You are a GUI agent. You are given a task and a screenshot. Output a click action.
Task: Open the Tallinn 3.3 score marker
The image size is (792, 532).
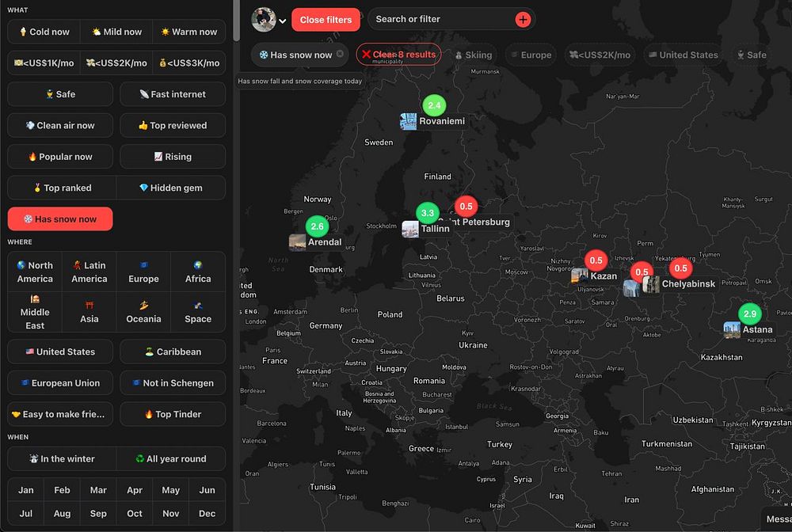428,213
